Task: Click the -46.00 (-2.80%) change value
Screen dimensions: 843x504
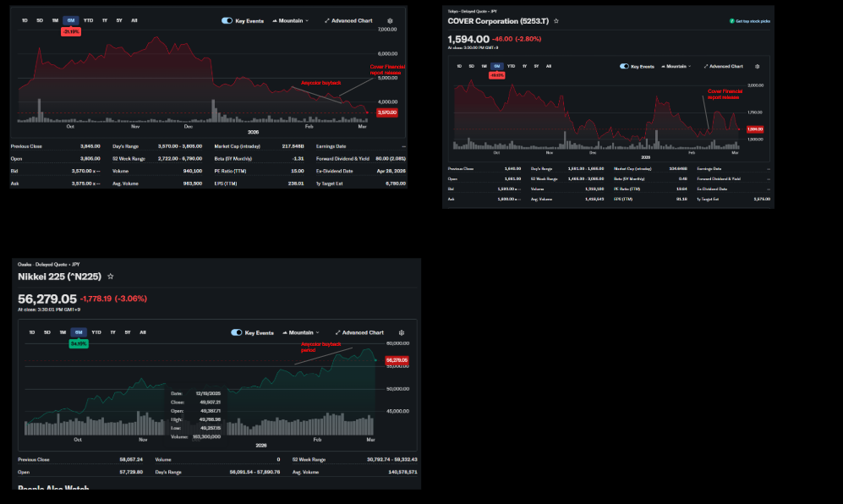Action: tap(517, 39)
